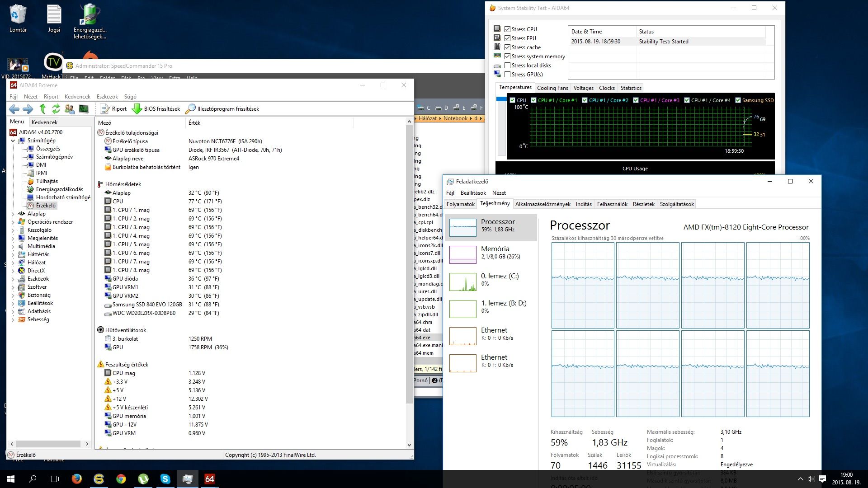The height and width of the screenshot is (488, 868).
Task: Toggle Samsung SSD legend checkbox
Action: (x=738, y=100)
